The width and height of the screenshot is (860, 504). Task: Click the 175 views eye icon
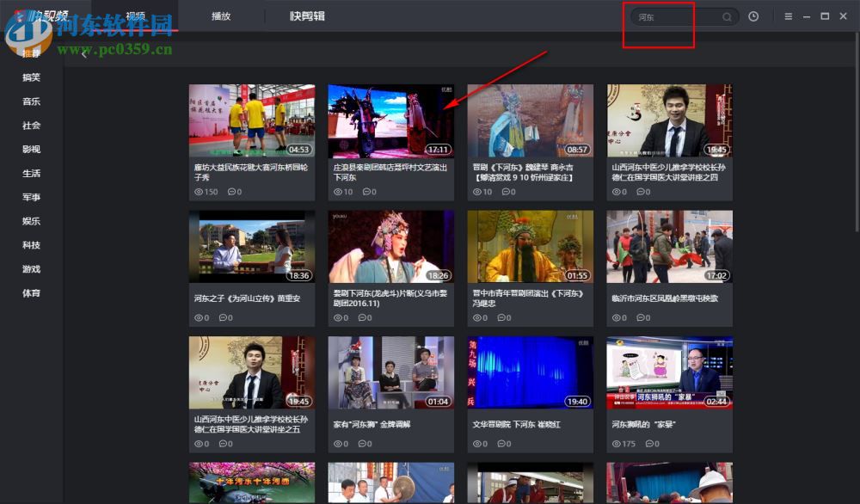click(617, 444)
